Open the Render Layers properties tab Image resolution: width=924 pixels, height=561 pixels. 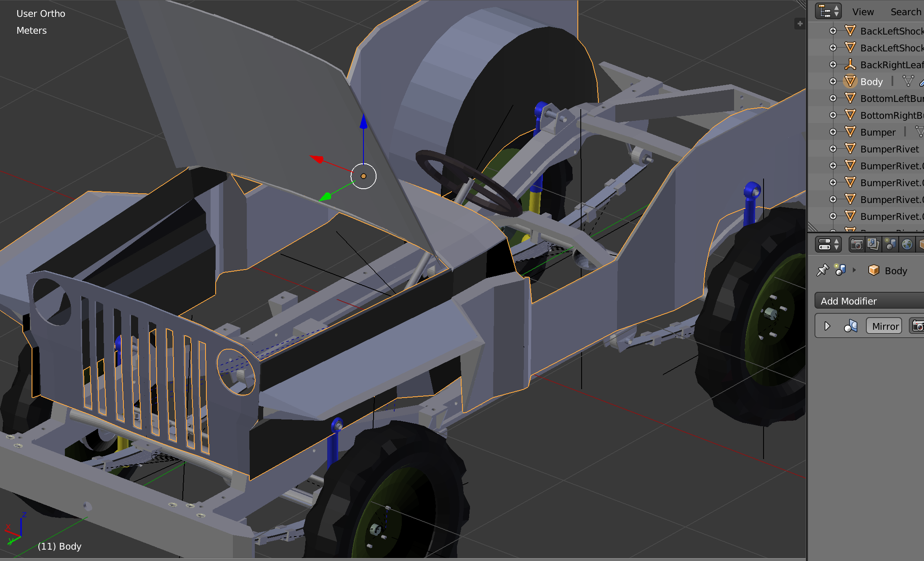pyautogui.click(x=873, y=244)
